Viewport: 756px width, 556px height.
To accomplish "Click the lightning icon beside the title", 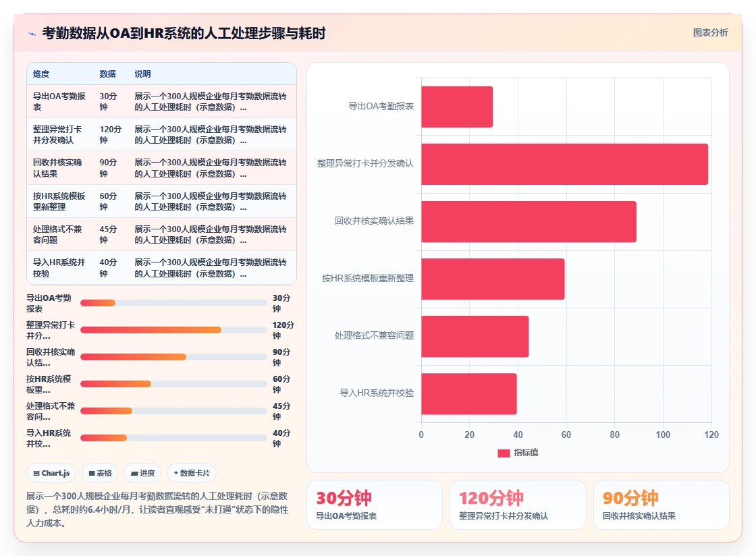I will coord(32,34).
